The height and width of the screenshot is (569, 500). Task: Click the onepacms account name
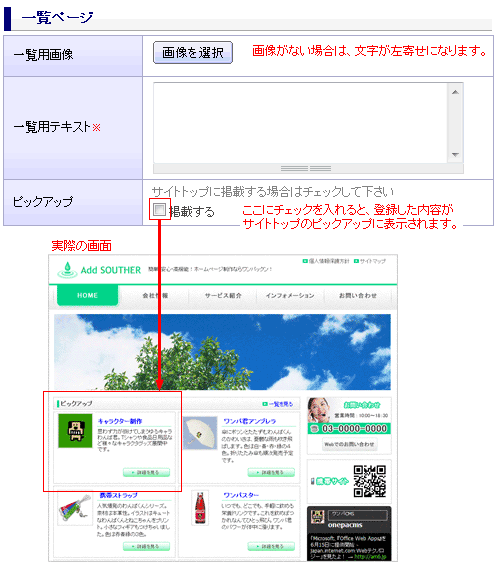345,525
